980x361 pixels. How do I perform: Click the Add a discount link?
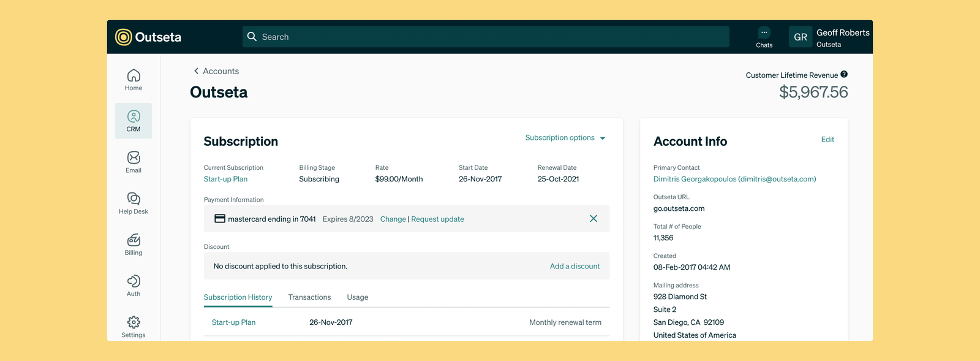(x=575, y=266)
